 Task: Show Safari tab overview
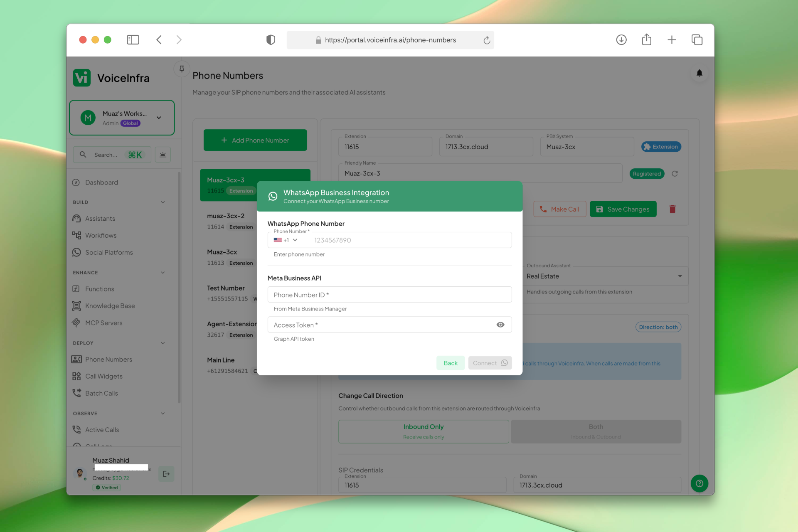(x=697, y=40)
